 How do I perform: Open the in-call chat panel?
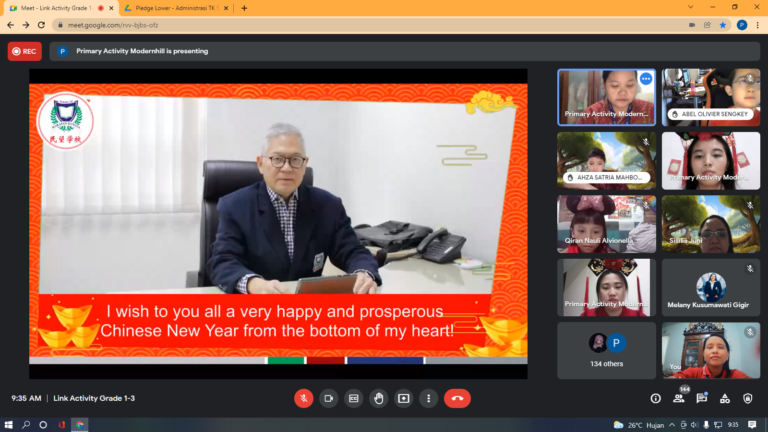pyautogui.click(x=702, y=398)
